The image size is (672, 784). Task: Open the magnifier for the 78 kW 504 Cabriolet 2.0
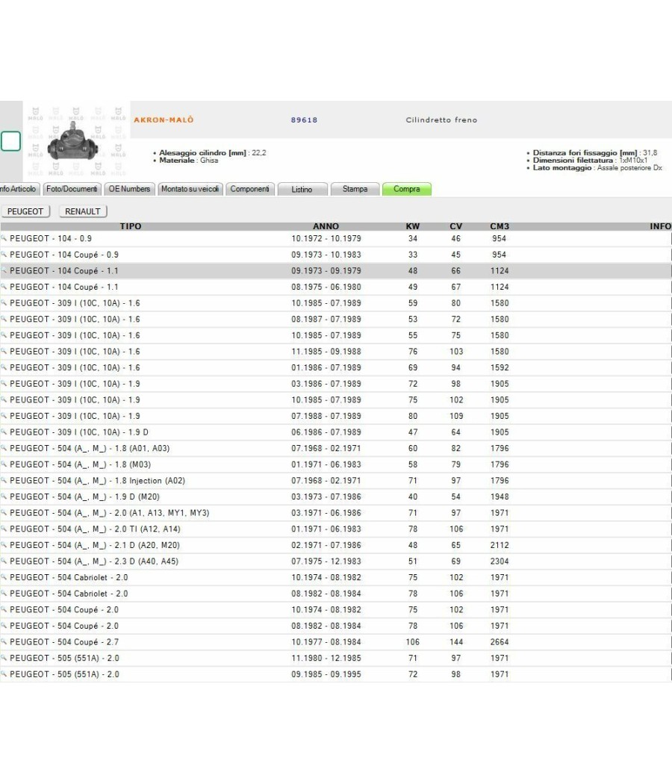(x=4, y=594)
